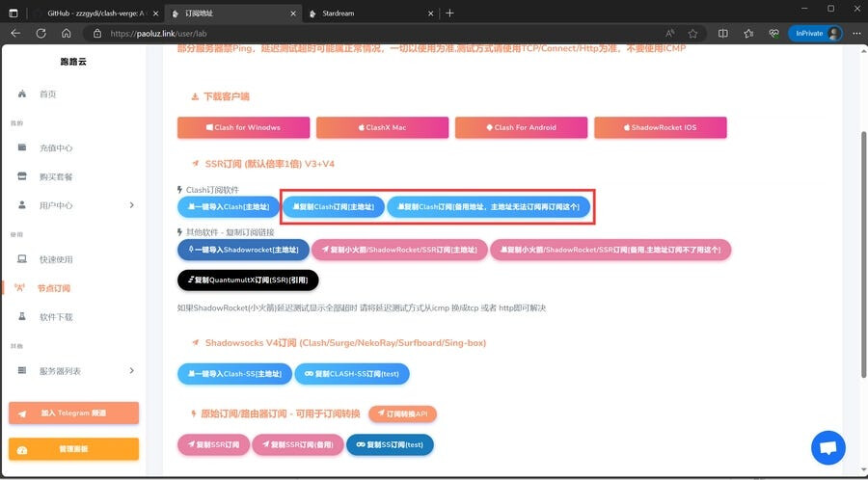The image size is (868, 480).
Task: Click 一键导入Shadowrocket[主地址] button
Action: point(244,250)
